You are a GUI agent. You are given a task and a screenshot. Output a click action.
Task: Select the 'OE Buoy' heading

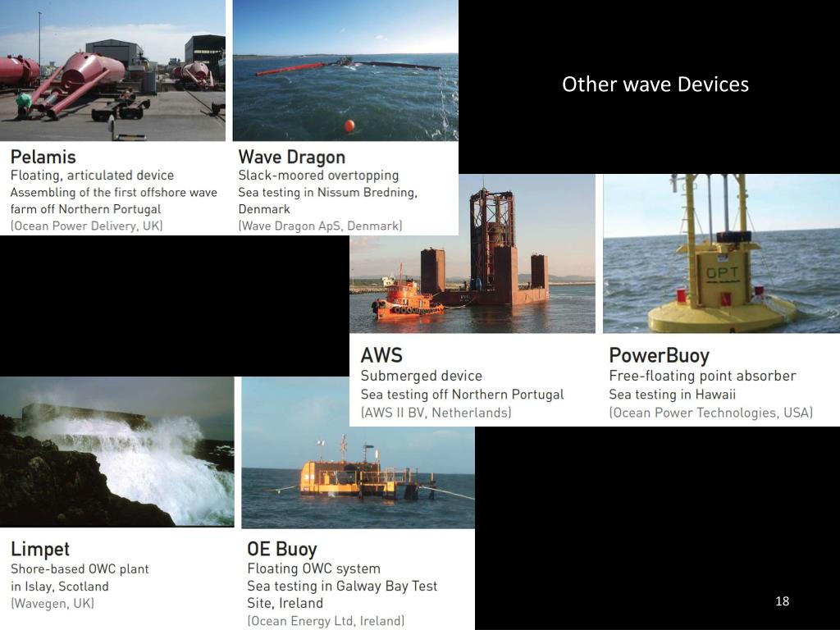click(282, 549)
